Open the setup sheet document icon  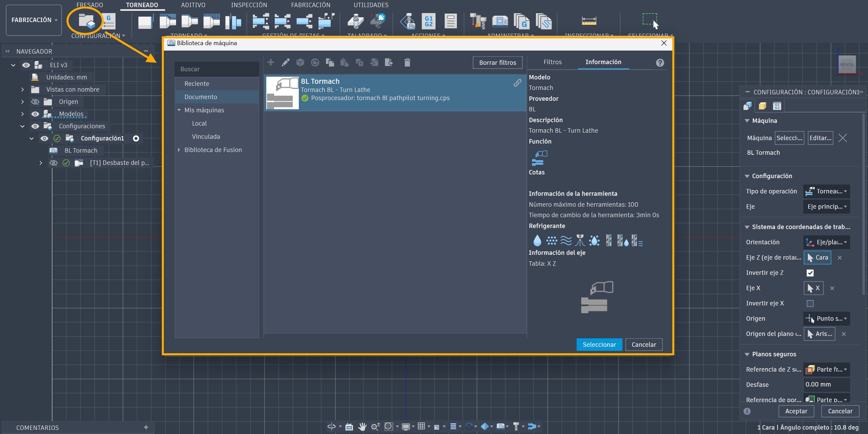450,21
